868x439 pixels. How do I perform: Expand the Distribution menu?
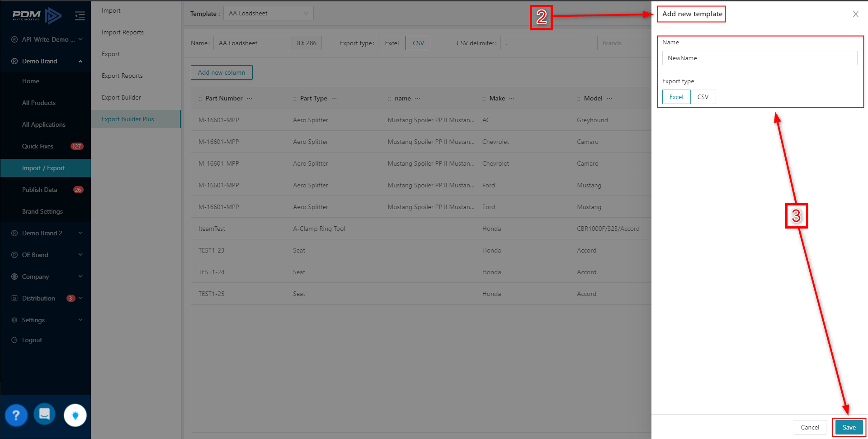[46, 298]
